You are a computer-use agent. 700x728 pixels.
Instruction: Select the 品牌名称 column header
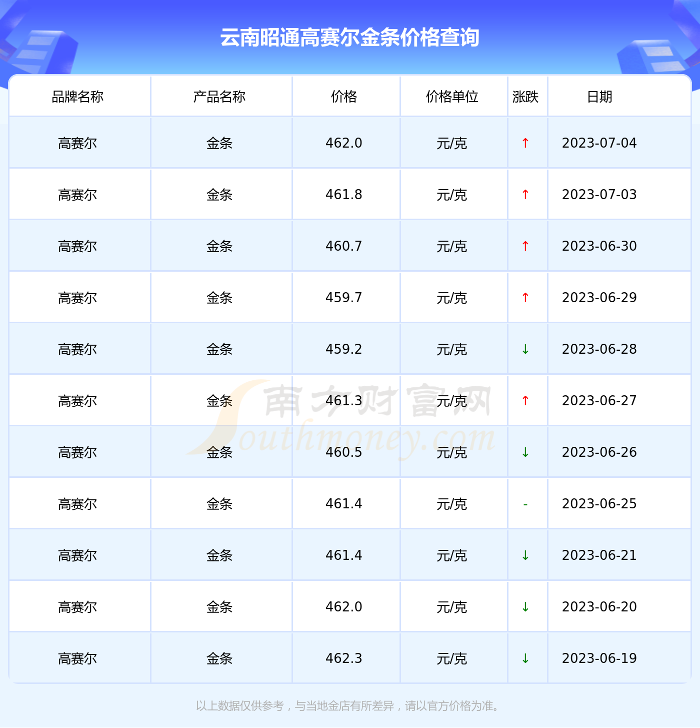[x=77, y=97]
